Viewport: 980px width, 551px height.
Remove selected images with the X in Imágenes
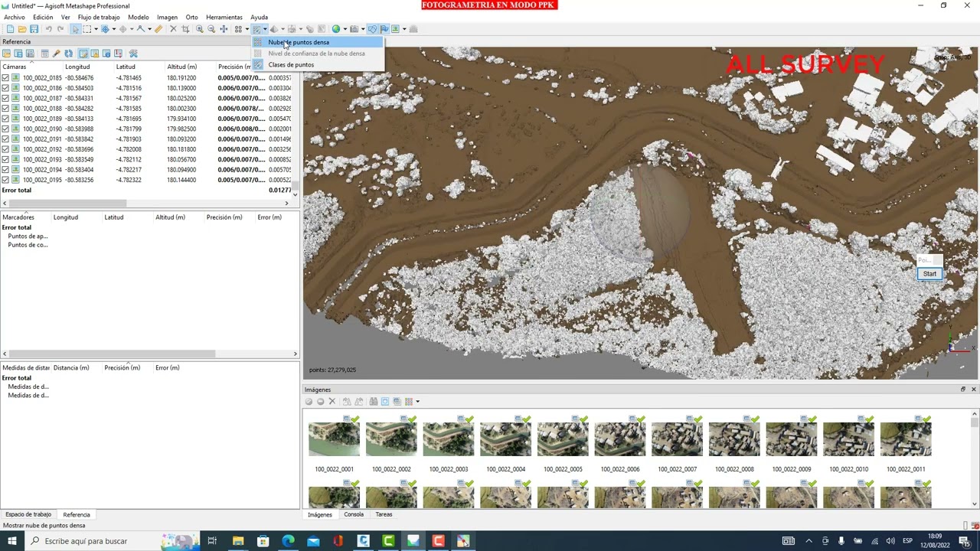pyautogui.click(x=332, y=401)
